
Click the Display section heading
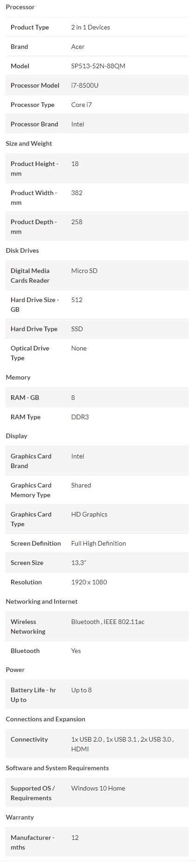pos(17,436)
